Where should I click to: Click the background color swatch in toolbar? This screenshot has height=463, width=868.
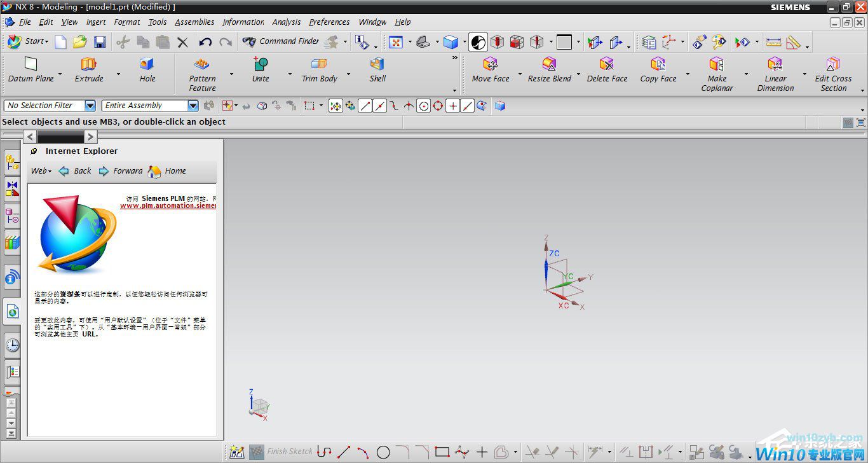coord(564,42)
